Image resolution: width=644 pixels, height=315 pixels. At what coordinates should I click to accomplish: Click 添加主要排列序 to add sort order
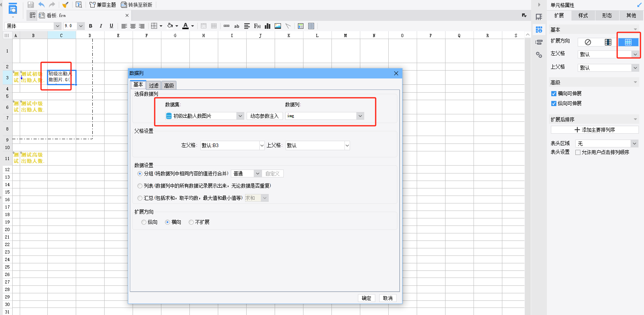(x=595, y=130)
